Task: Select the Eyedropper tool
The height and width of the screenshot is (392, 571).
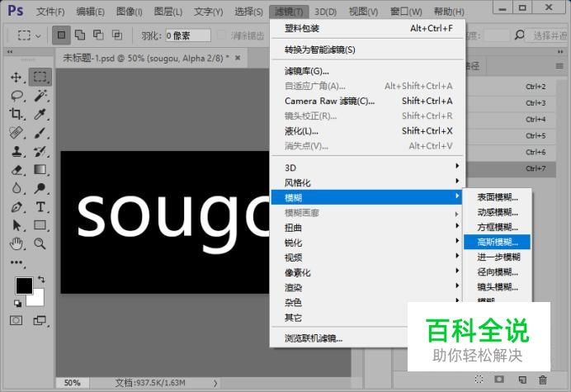Action: coord(40,114)
